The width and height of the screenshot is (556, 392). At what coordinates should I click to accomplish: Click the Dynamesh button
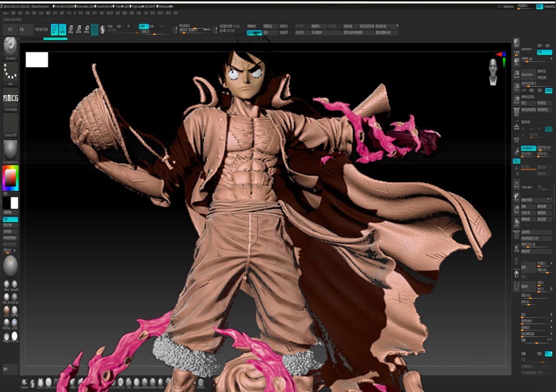[x=528, y=49]
